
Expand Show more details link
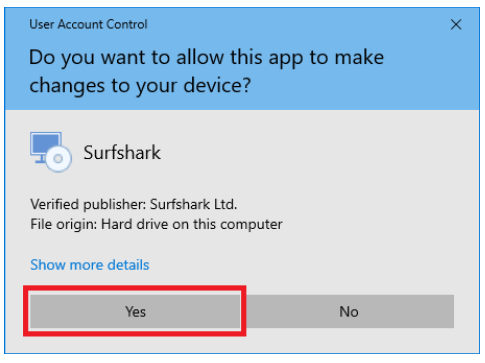(x=90, y=265)
